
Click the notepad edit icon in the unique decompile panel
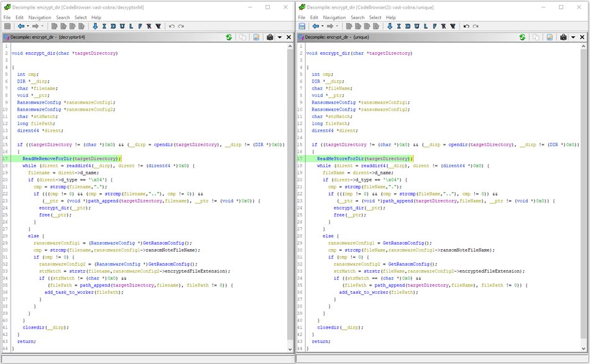point(550,37)
